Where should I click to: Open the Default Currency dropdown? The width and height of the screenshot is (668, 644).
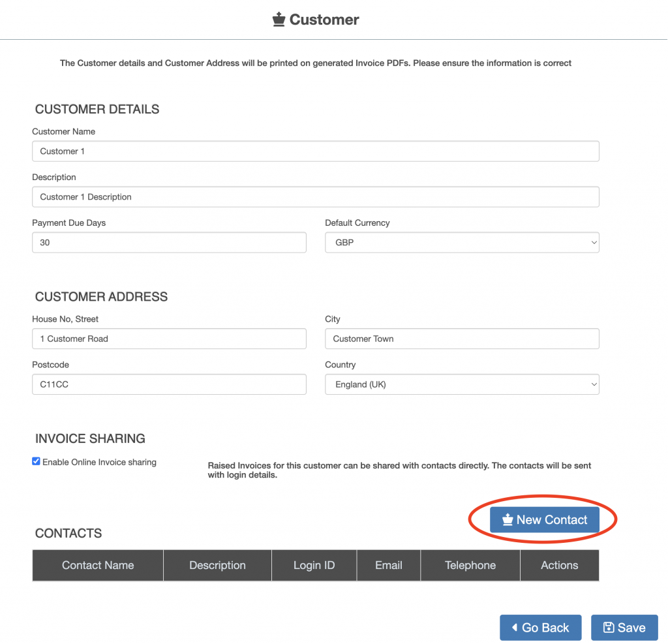coord(462,242)
